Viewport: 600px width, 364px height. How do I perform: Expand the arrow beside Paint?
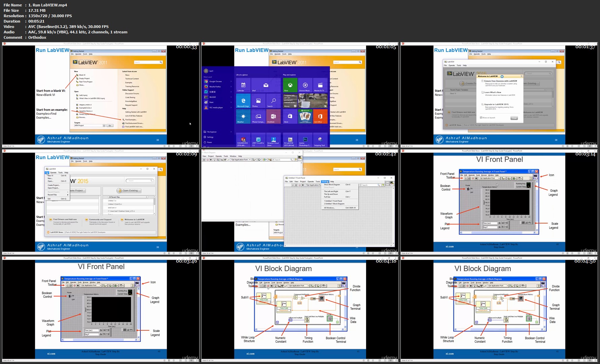[x=231, y=102]
